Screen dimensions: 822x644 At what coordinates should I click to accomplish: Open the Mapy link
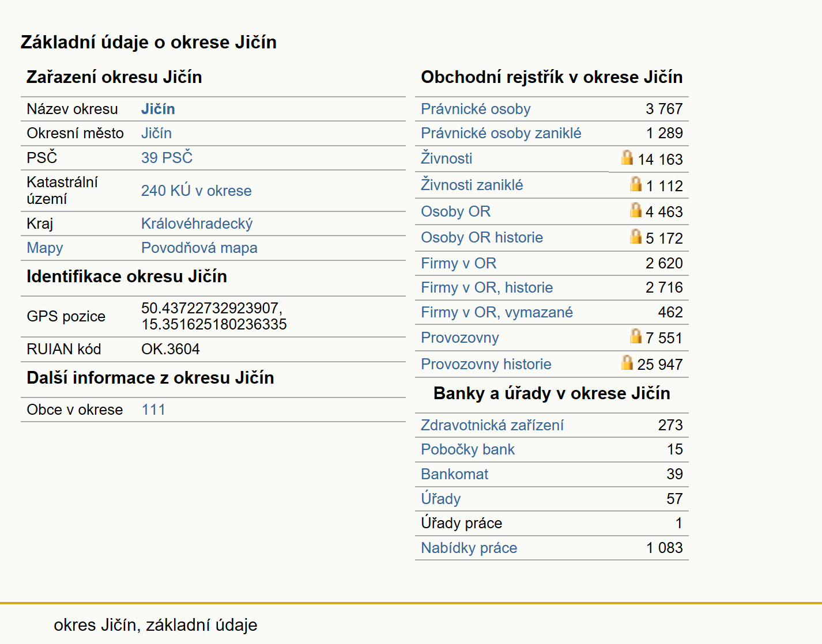(45, 248)
